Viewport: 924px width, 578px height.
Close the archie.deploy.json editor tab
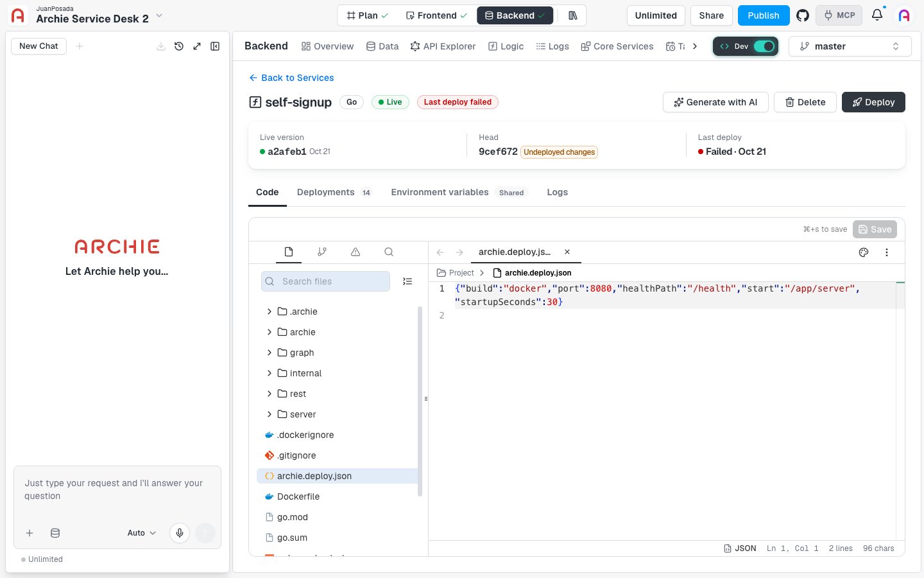tap(567, 252)
